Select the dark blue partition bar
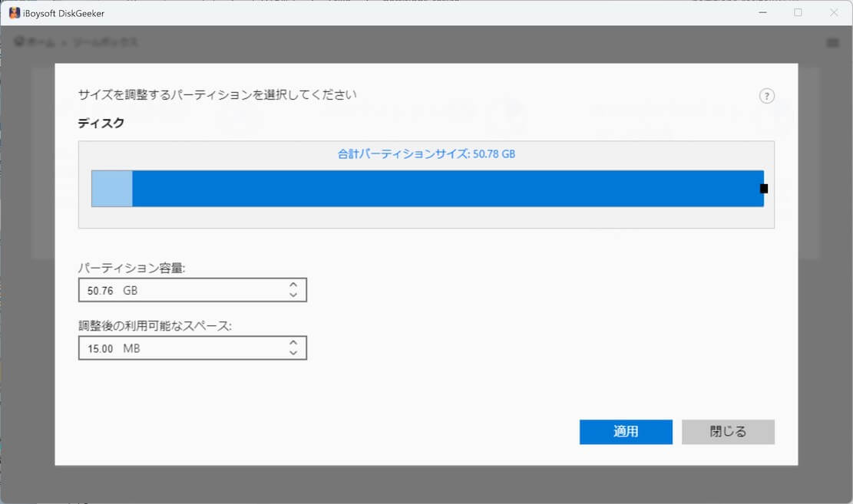The width and height of the screenshot is (853, 504). [x=448, y=189]
